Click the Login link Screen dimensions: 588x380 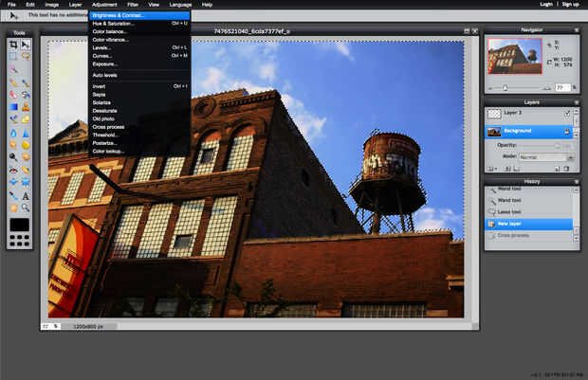coord(546,4)
